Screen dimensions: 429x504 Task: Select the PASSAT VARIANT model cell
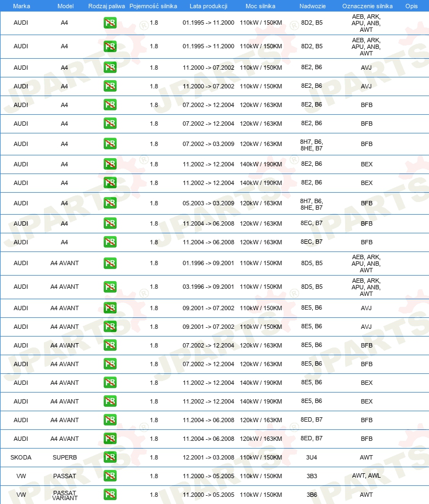pyautogui.click(x=65, y=495)
